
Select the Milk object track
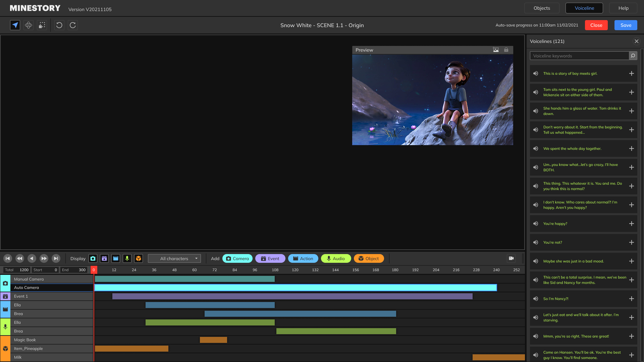pyautogui.click(x=52, y=357)
